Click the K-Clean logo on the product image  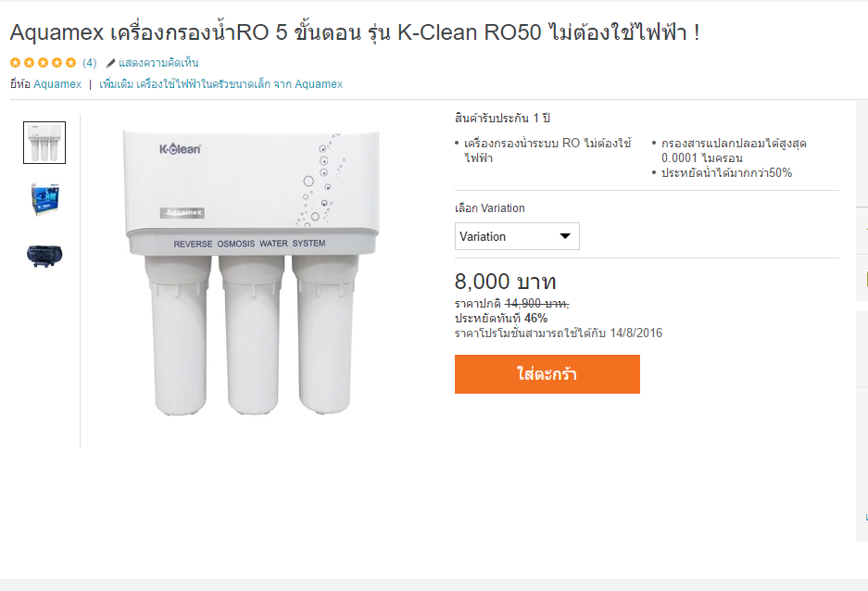pos(180,149)
